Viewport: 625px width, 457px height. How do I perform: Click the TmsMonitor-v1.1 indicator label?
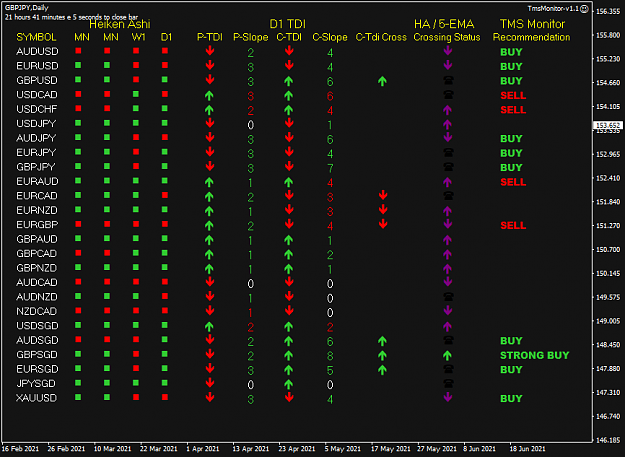[x=553, y=8]
